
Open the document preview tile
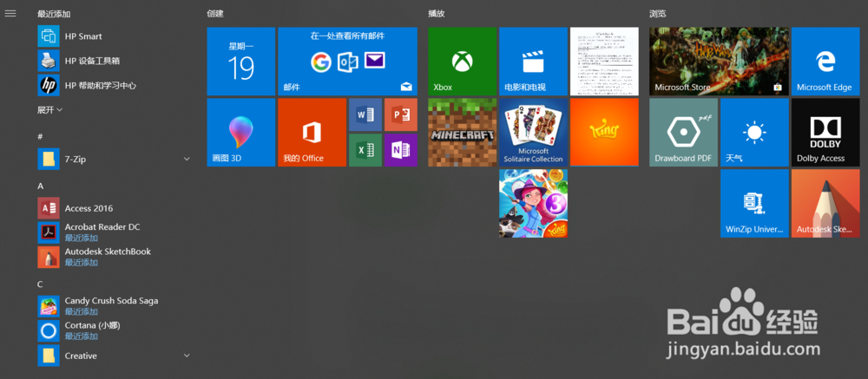(604, 62)
